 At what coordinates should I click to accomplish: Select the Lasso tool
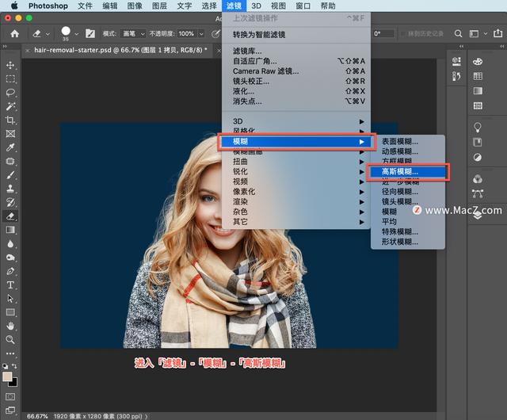pos(10,93)
